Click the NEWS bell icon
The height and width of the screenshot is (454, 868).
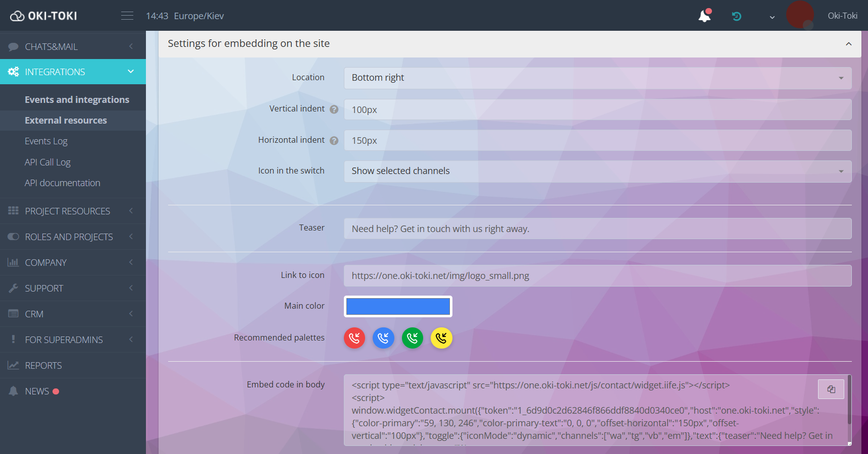pyautogui.click(x=14, y=391)
